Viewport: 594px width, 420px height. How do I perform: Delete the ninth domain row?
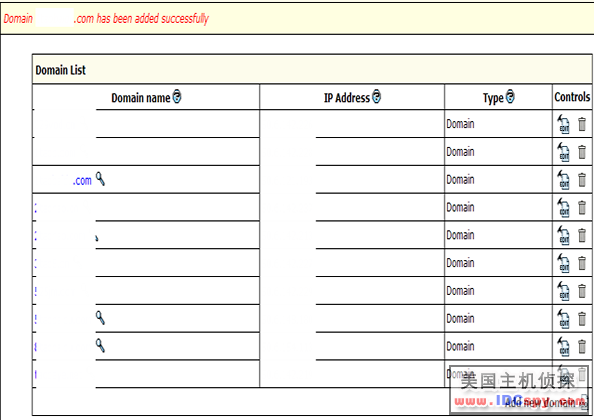582,346
